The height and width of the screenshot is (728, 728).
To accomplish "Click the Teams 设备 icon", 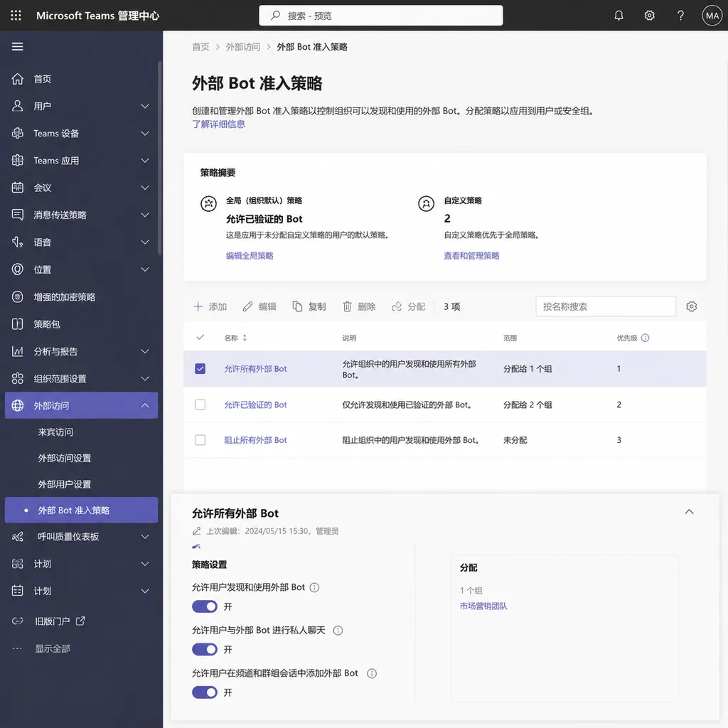I will click(17, 133).
